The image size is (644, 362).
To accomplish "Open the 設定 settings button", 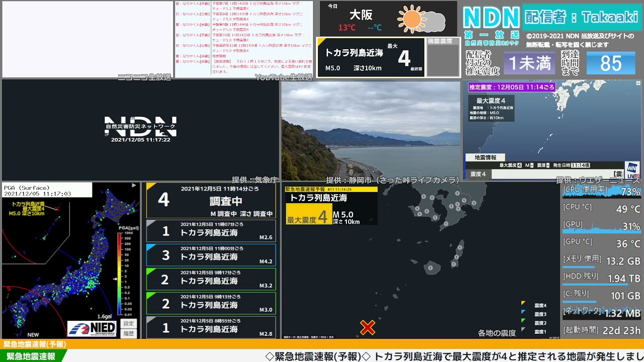I will [x=129, y=323].
